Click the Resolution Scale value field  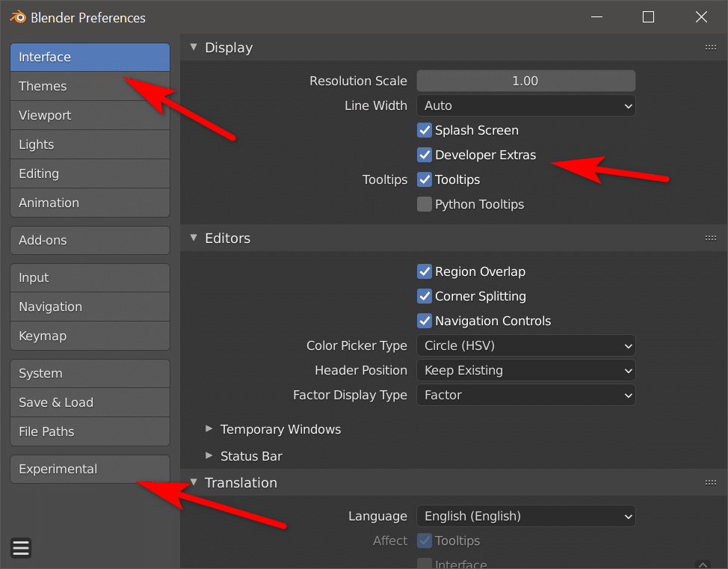526,81
